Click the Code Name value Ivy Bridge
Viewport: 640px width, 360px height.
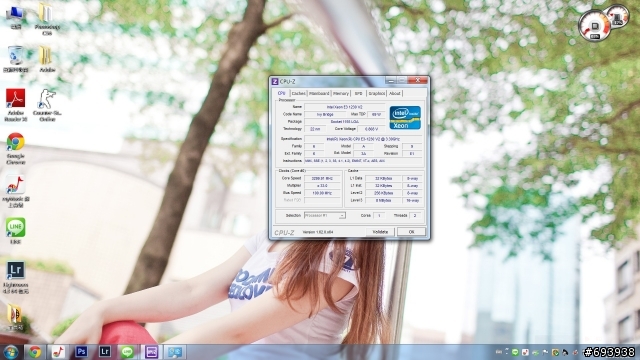pyautogui.click(x=325, y=114)
